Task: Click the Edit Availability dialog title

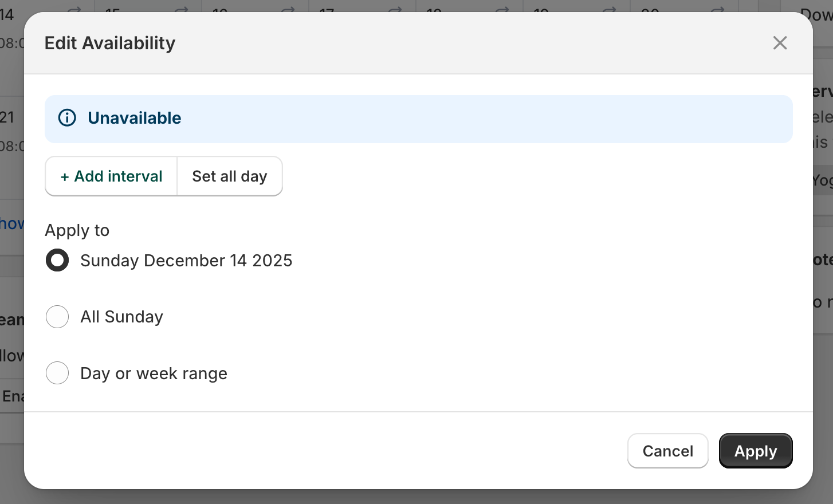Action: (x=110, y=43)
